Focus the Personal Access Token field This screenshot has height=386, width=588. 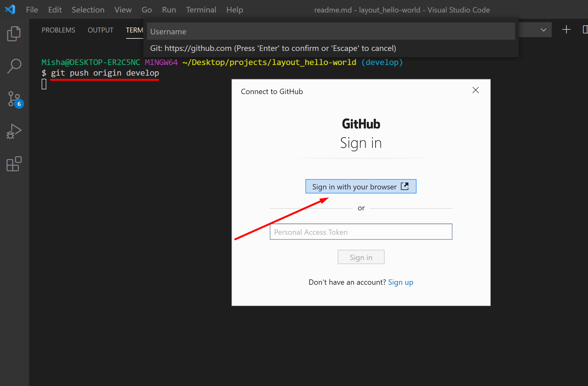[361, 232]
